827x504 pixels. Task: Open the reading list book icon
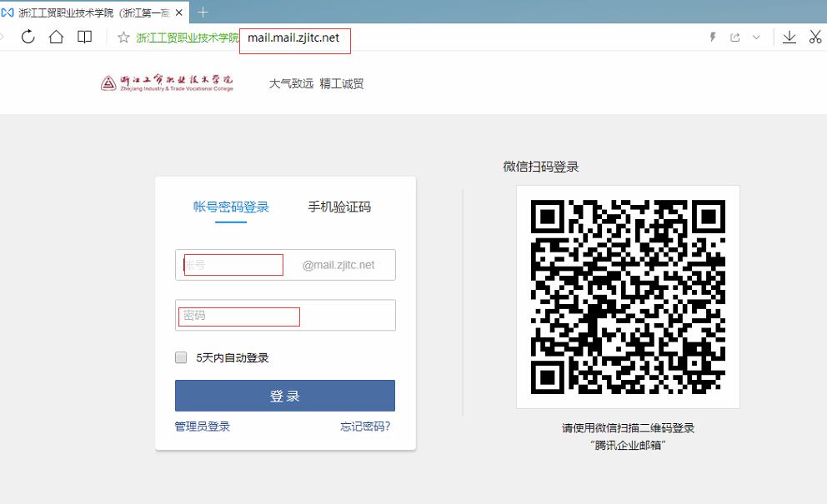point(84,37)
